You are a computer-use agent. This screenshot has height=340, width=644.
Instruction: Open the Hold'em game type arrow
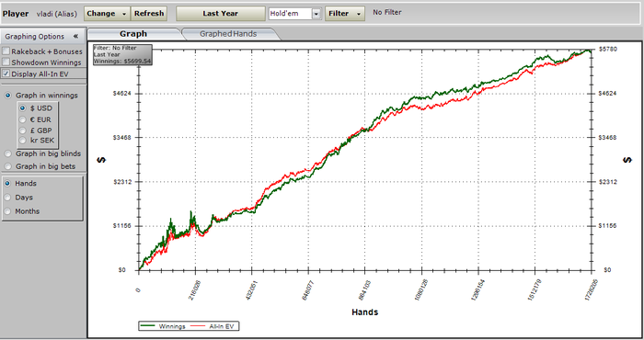(x=316, y=14)
